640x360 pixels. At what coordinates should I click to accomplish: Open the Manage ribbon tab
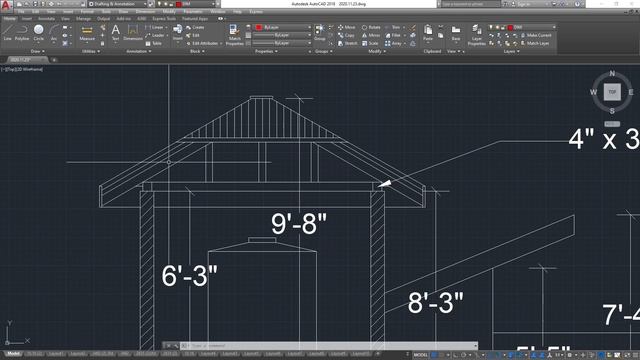[x=83, y=18]
